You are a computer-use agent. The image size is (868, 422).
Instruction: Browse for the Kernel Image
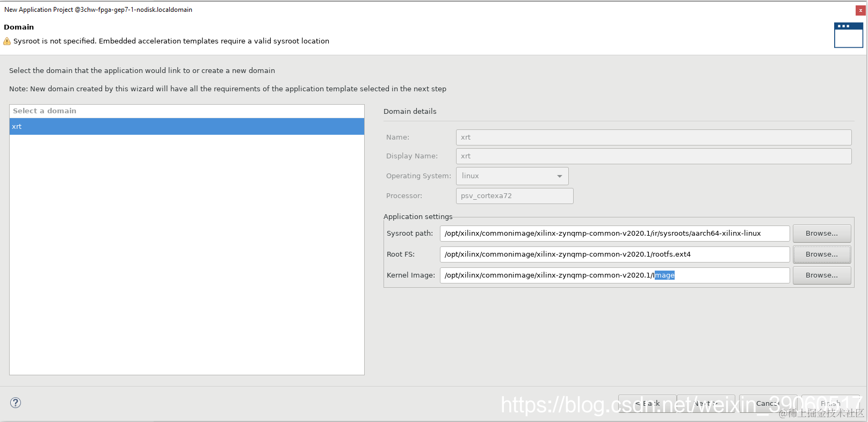click(x=822, y=275)
